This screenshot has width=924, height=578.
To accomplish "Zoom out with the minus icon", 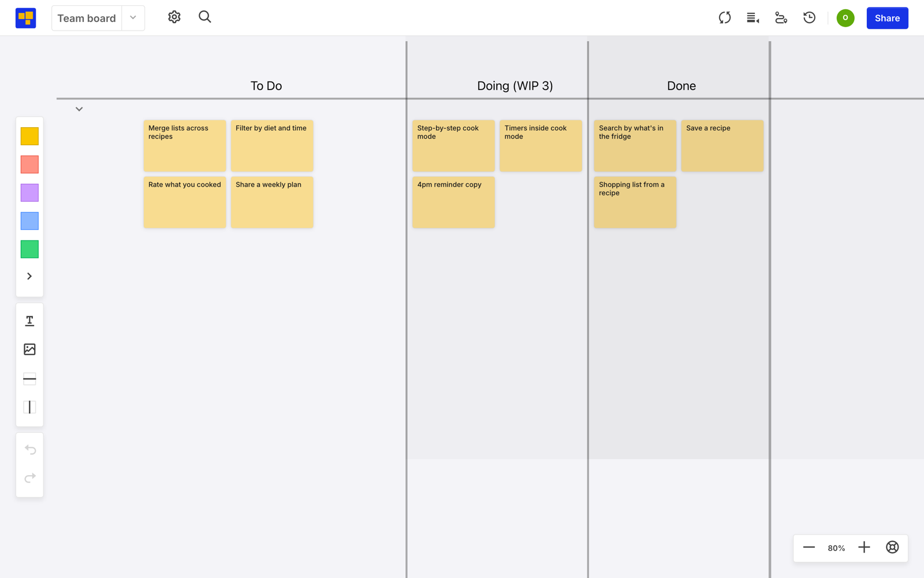I will pos(809,547).
